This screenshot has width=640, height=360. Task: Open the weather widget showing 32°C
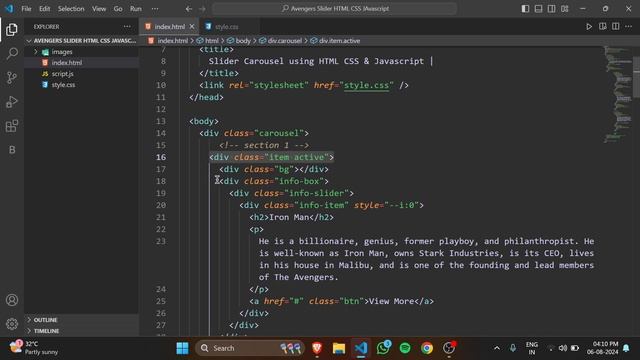tap(35, 348)
